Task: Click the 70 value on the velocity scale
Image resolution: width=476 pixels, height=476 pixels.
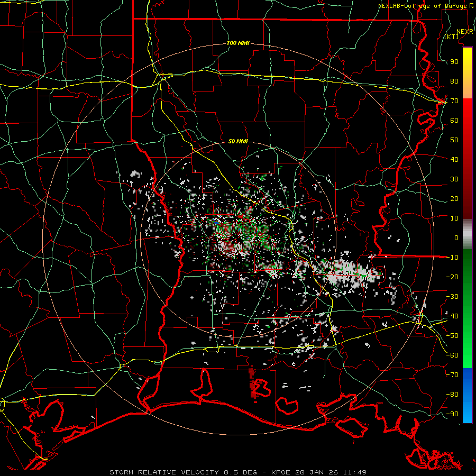Action: 454,101
